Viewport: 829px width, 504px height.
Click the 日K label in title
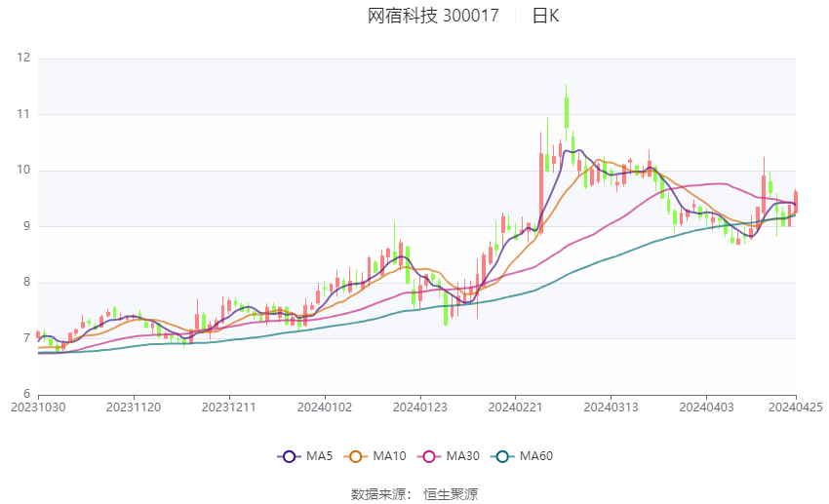click(545, 16)
